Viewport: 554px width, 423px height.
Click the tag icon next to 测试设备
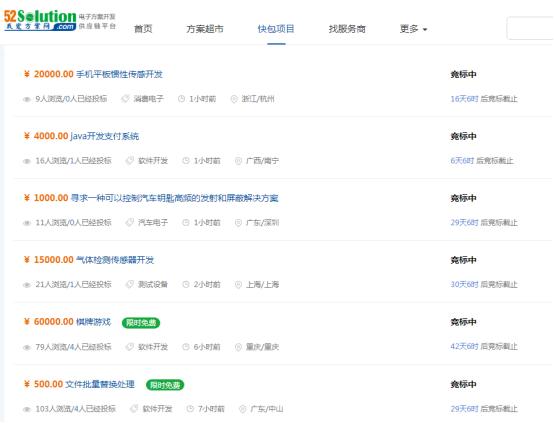pos(130,284)
